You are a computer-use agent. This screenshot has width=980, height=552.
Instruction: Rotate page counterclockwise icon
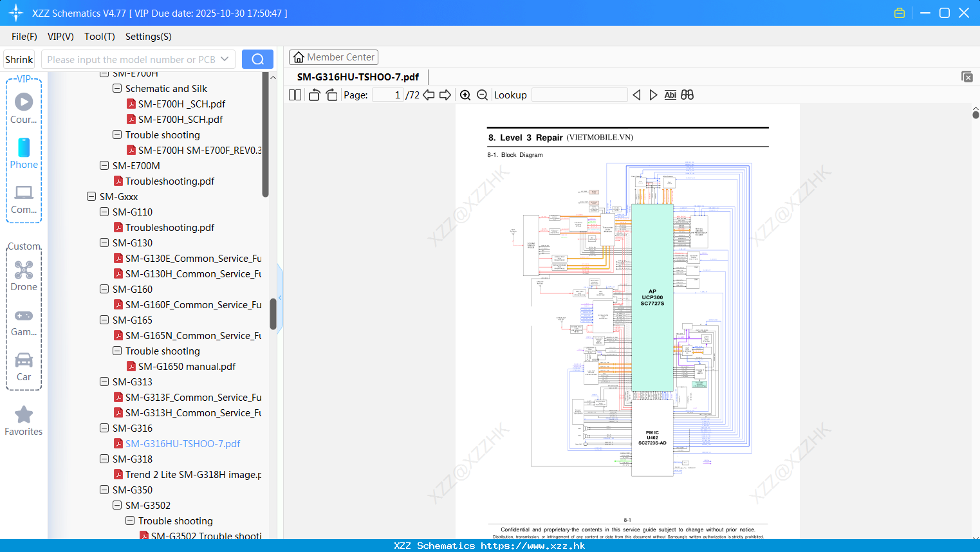[314, 95]
